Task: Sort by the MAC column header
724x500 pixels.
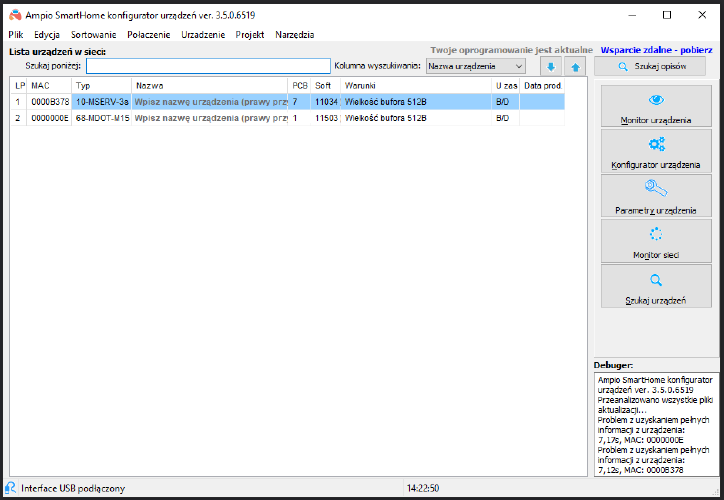Action: (49, 85)
